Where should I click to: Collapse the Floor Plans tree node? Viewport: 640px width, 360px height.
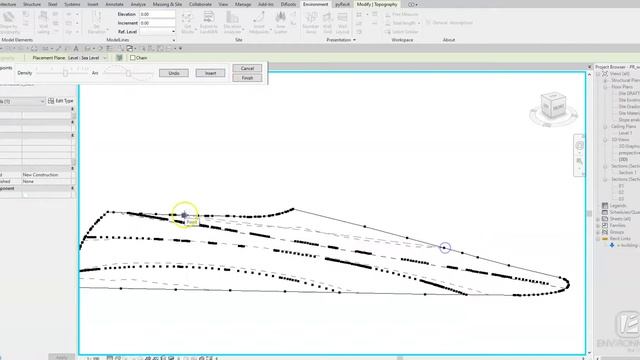[605, 87]
